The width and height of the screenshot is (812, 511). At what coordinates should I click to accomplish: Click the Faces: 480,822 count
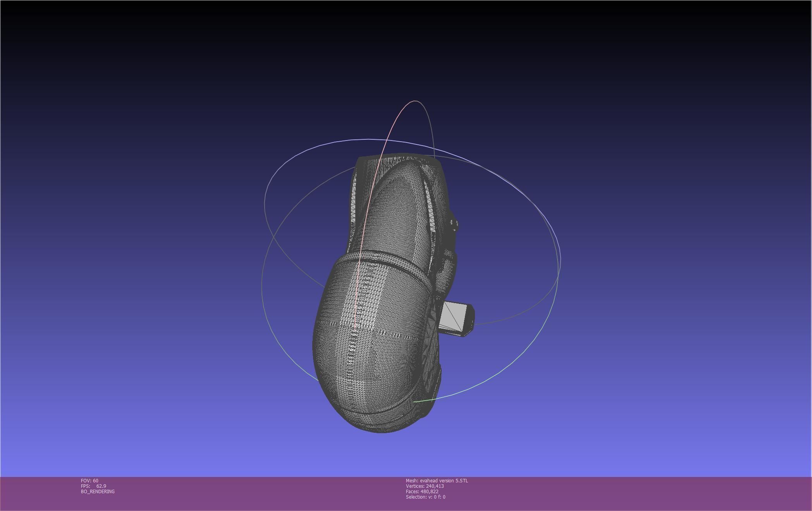(422, 491)
